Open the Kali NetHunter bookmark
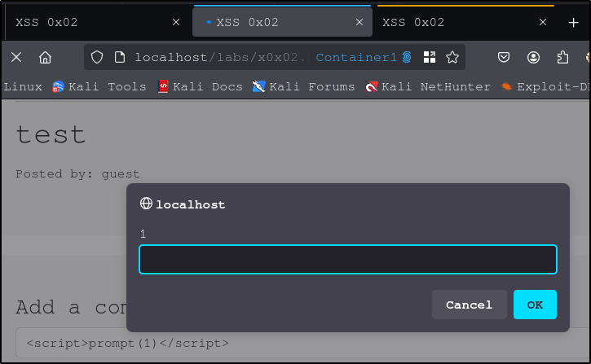This screenshot has width=591, height=364. (428, 86)
